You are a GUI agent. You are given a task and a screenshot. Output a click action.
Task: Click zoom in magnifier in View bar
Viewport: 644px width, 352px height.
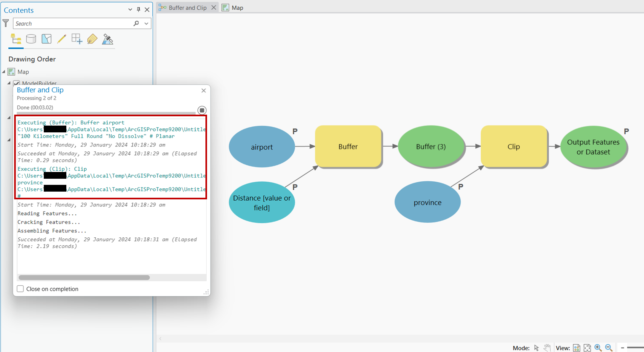click(598, 348)
